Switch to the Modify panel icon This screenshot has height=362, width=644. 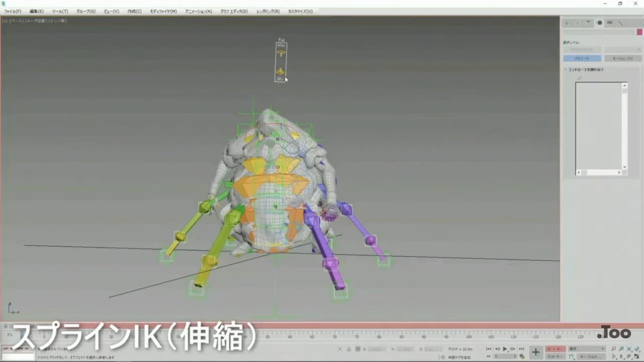click(x=578, y=23)
